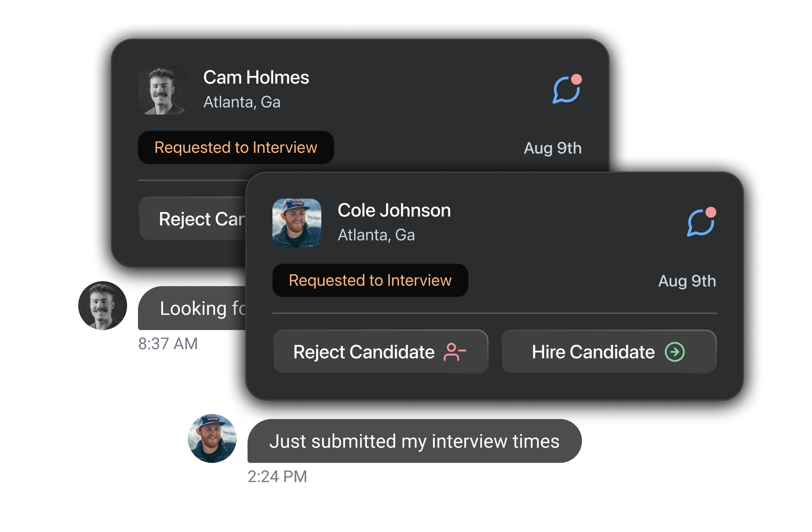Screen dimensions: 812x532
Task: Click red notification dot on Cole's chat
Action: coord(711,212)
